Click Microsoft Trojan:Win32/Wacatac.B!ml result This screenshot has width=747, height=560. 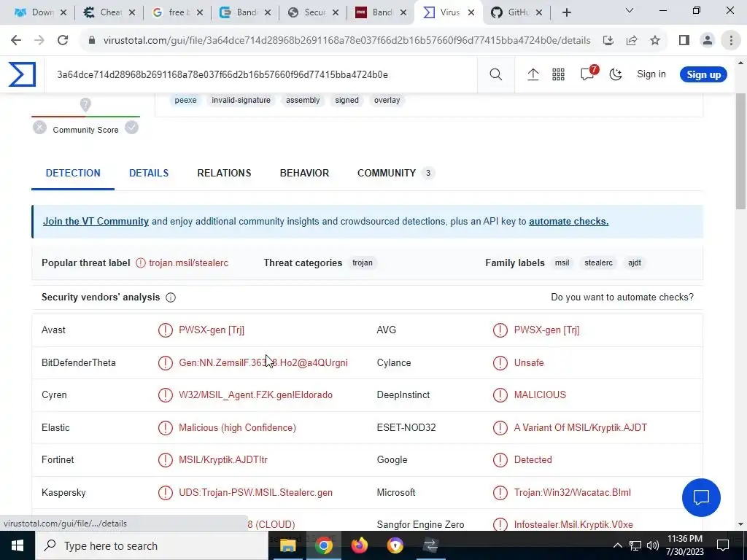coord(572,492)
